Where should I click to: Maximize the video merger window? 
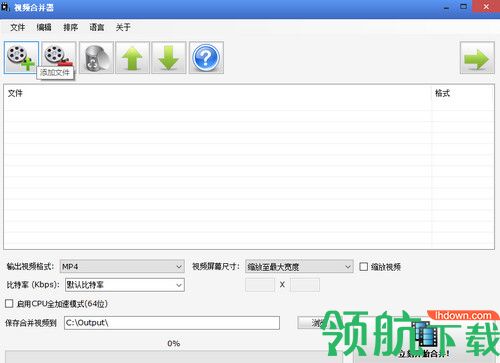[x=464, y=7]
